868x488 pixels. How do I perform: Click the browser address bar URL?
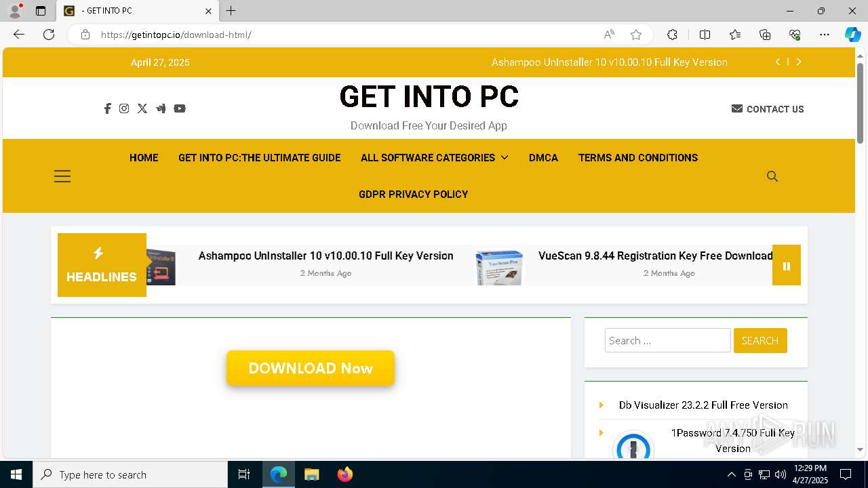click(x=176, y=35)
